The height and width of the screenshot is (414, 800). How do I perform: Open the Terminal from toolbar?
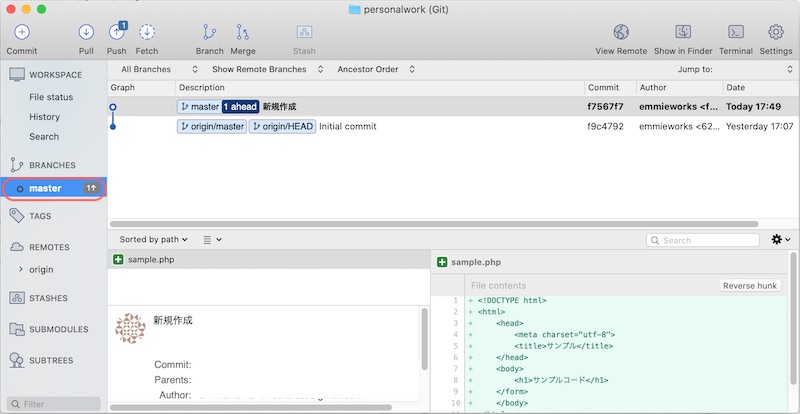click(736, 32)
